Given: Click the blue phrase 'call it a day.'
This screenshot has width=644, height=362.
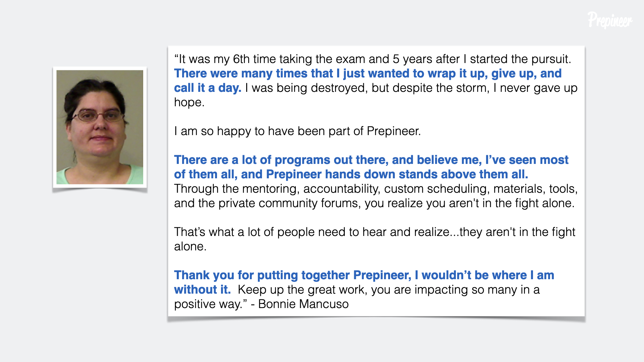Looking at the screenshot, I should (208, 88).
